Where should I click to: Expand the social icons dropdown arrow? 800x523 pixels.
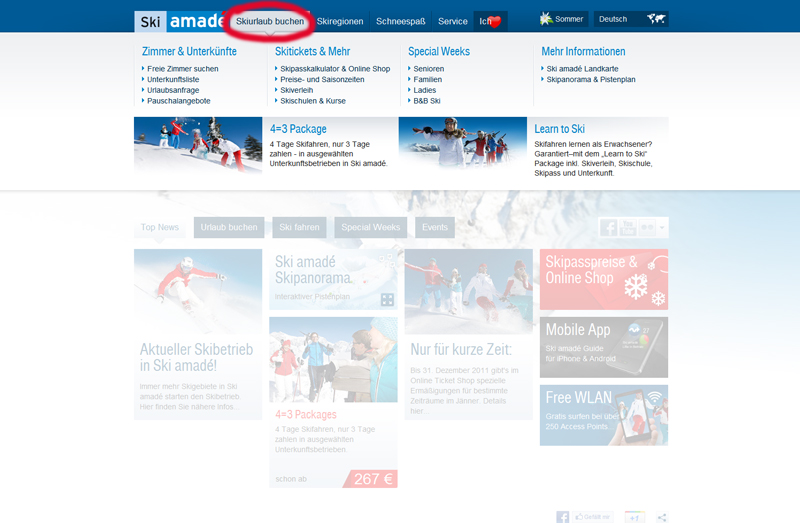[662, 228]
